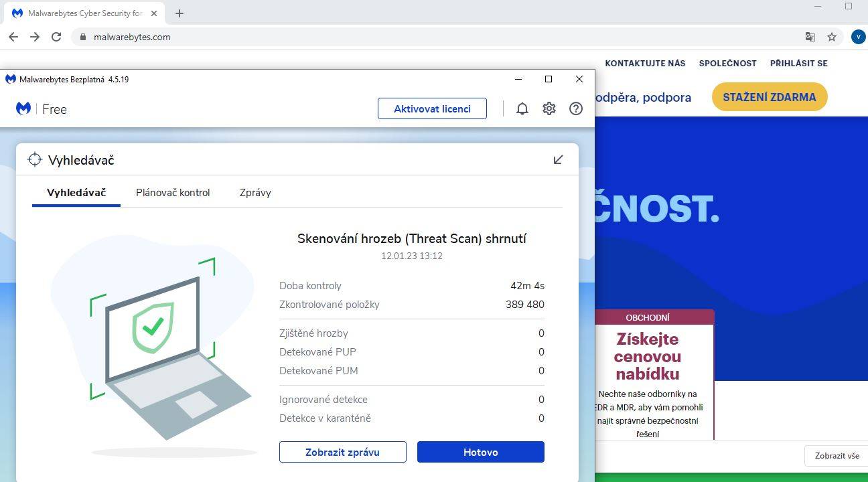Click scan duration value 42m 4s

point(527,286)
